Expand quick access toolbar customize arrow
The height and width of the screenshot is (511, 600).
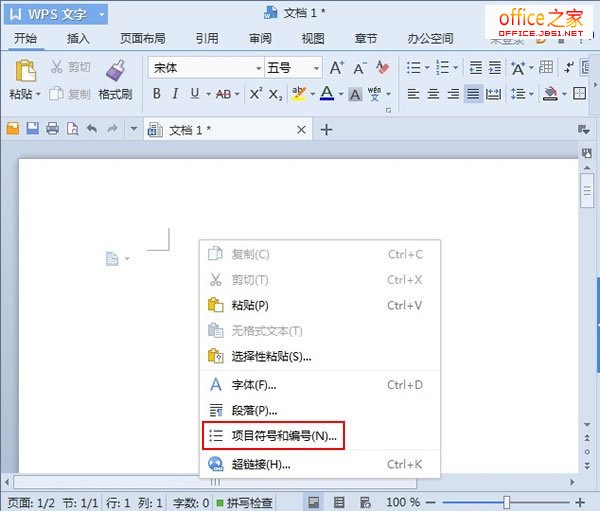[x=134, y=129]
